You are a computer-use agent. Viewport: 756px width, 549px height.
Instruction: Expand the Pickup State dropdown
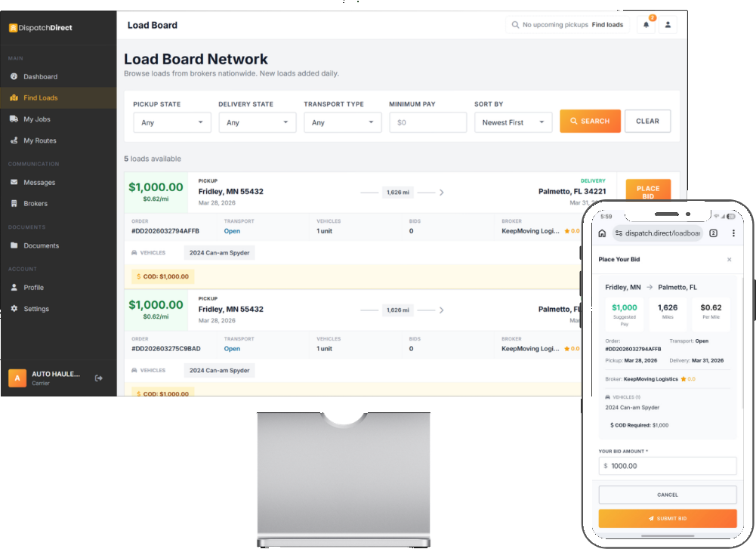[172, 122]
